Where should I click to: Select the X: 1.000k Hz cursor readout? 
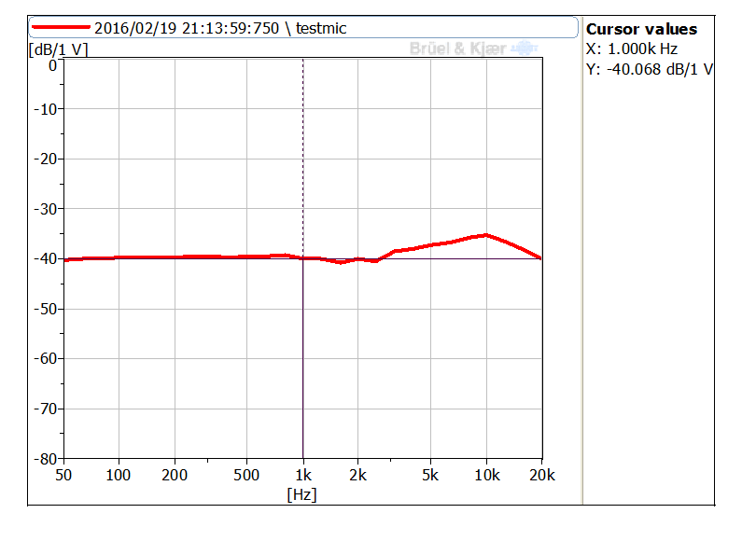632,49
